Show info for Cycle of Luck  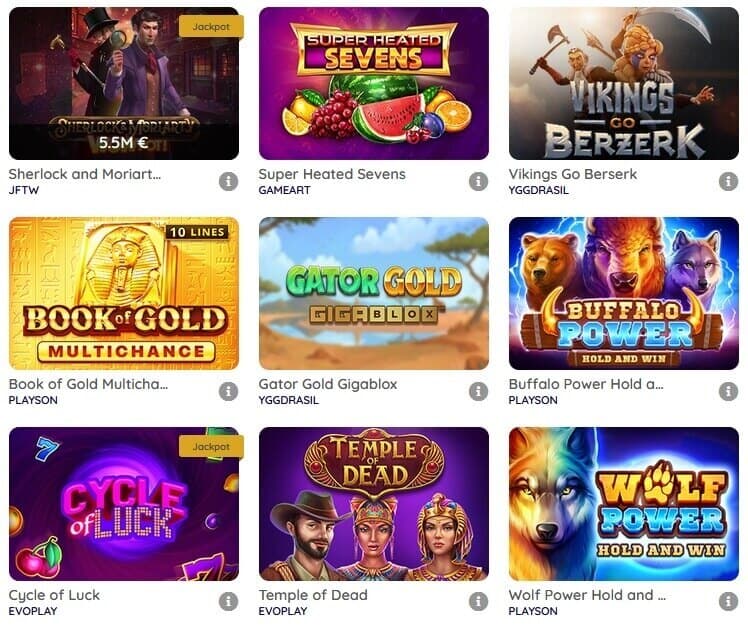tap(229, 601)
